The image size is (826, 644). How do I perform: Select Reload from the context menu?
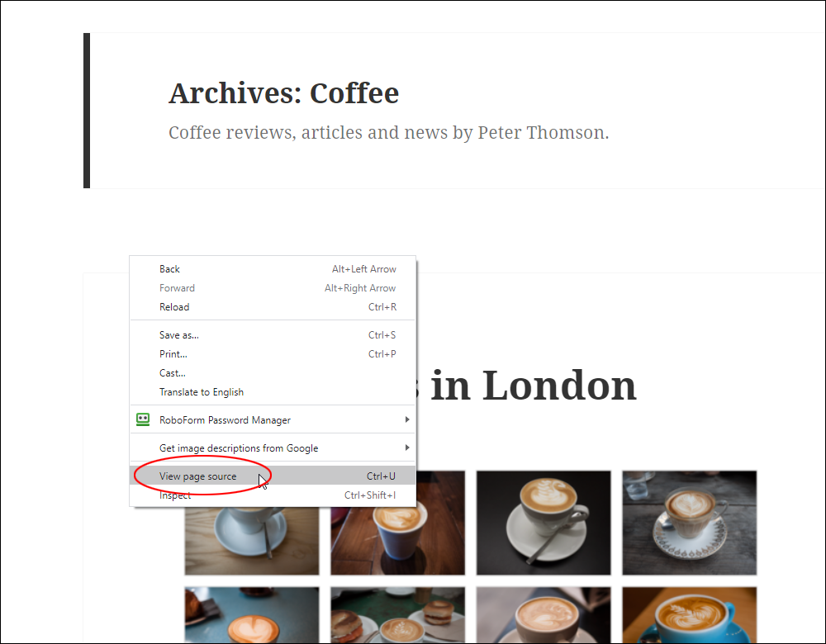click(x=273, y=307)
